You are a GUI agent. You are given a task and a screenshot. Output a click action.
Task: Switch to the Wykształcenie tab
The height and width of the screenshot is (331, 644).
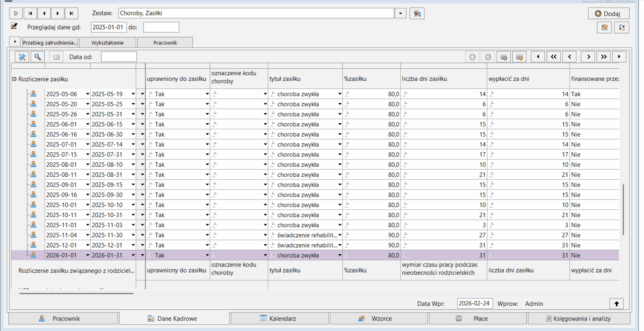click(107, 43)
